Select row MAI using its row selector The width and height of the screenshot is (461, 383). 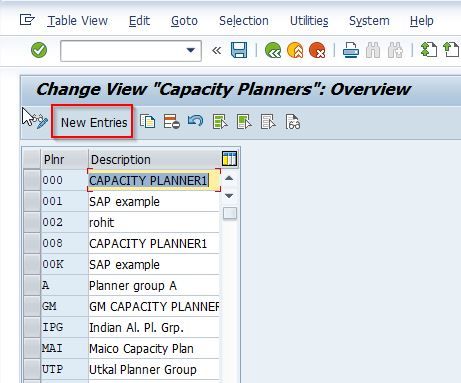tap(32, 348)
